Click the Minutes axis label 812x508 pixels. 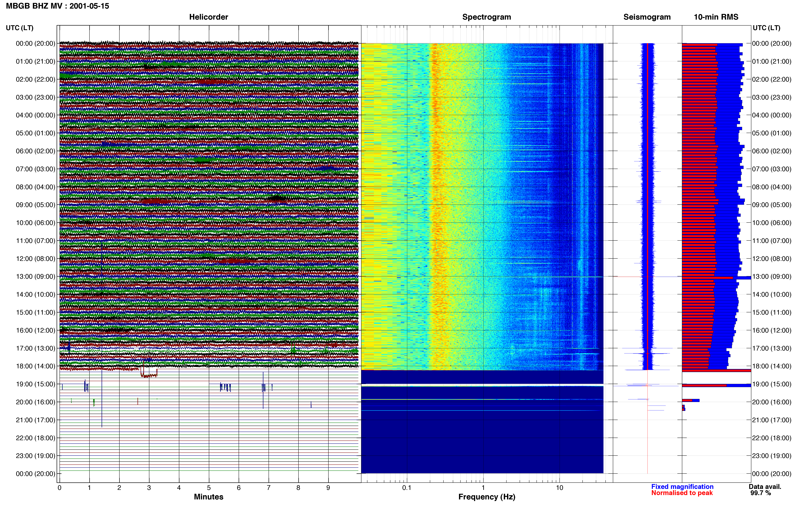(209, 497)
